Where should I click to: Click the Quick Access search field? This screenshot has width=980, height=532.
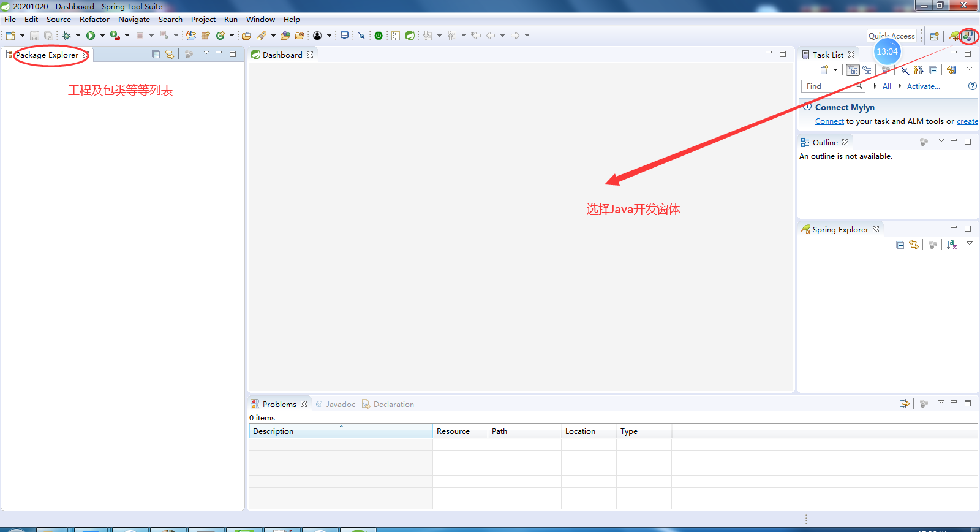pos(892,36)
